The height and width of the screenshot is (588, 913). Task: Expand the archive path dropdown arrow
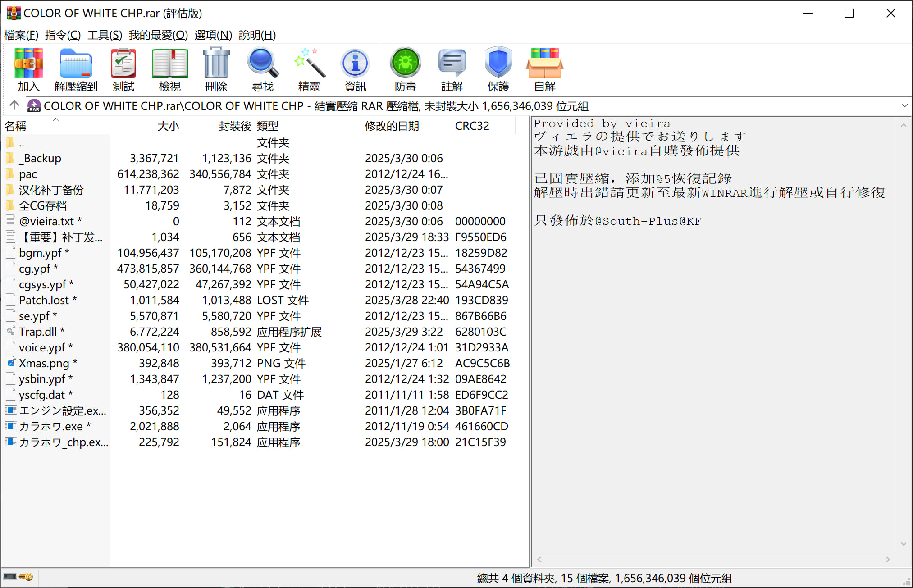pos(904,106)
